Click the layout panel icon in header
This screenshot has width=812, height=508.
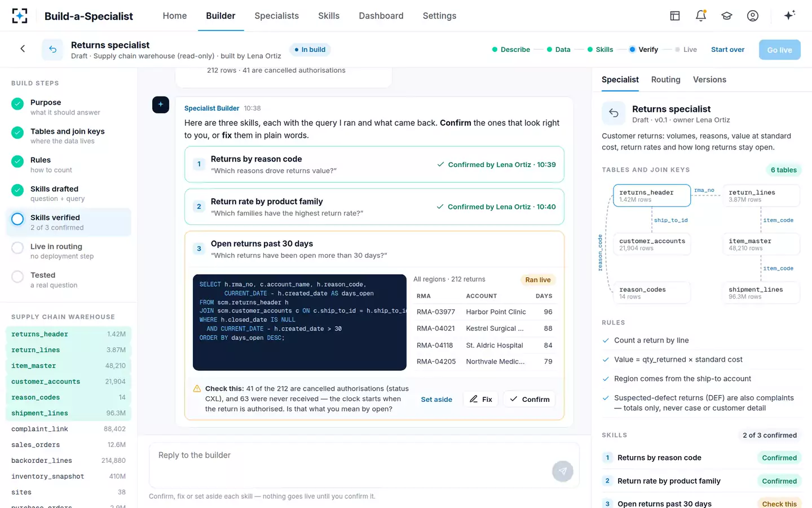675,16
